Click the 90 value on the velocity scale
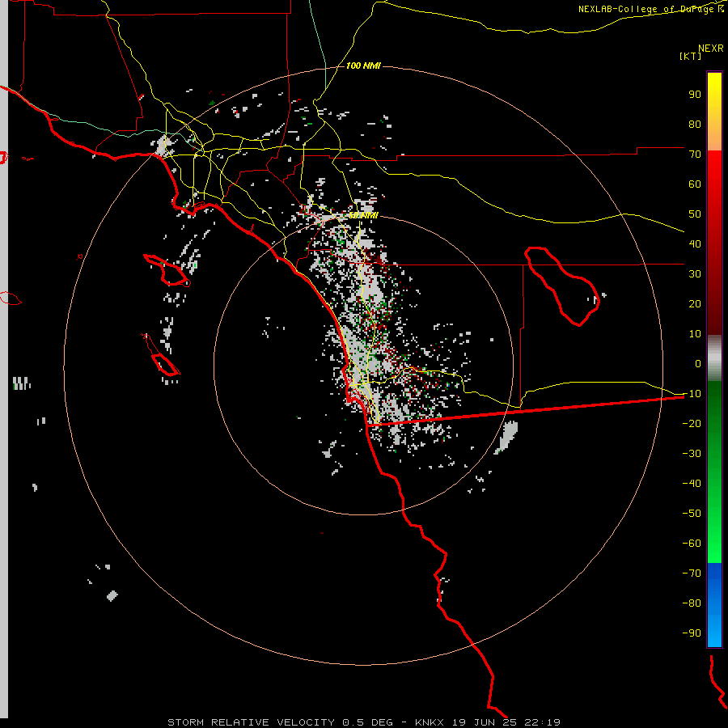 (695, 95)
